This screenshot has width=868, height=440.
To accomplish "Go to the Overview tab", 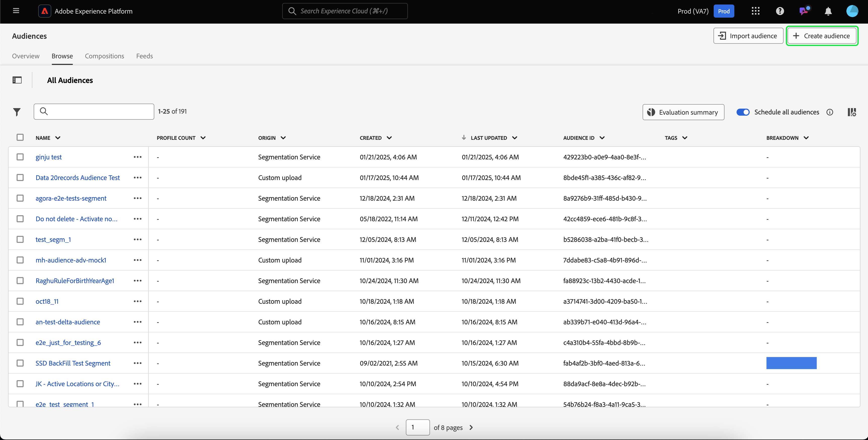I will (26, 56).
